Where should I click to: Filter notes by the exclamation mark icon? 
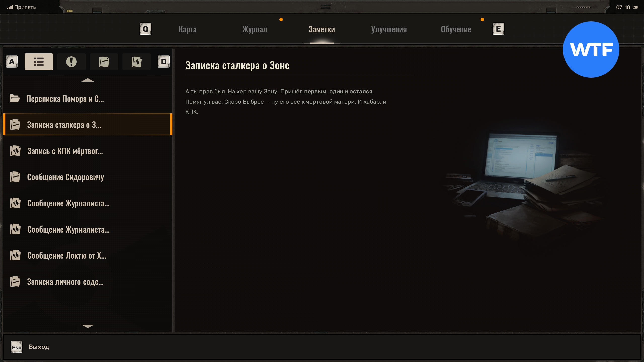(71, 62)
